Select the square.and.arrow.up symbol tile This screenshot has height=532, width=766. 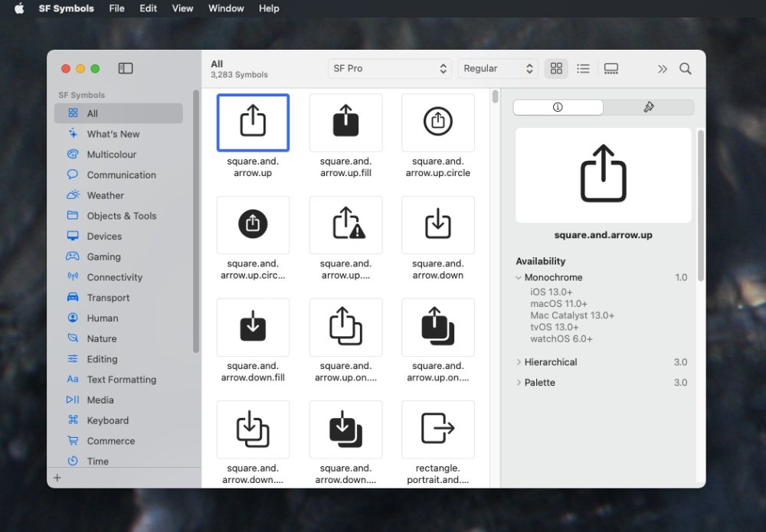253,122
